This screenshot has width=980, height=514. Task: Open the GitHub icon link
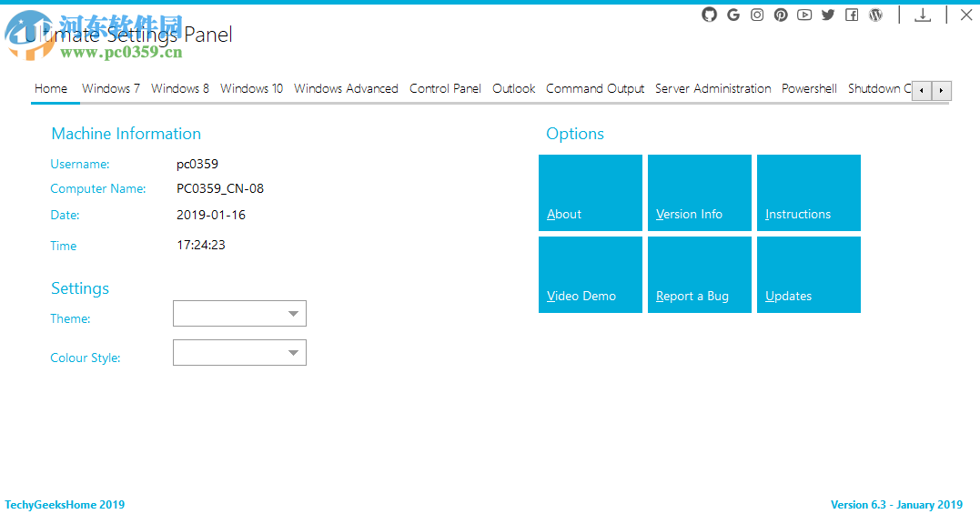click(x=709, y=15)
